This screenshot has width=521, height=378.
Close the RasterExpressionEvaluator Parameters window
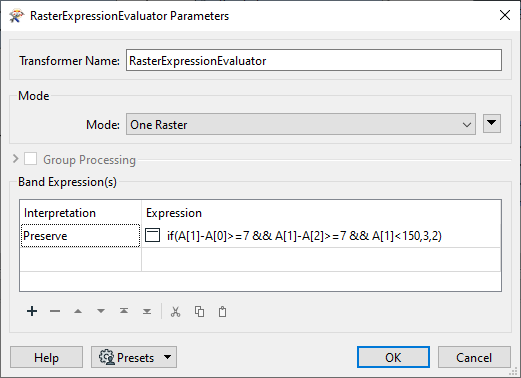coord(505,15)
